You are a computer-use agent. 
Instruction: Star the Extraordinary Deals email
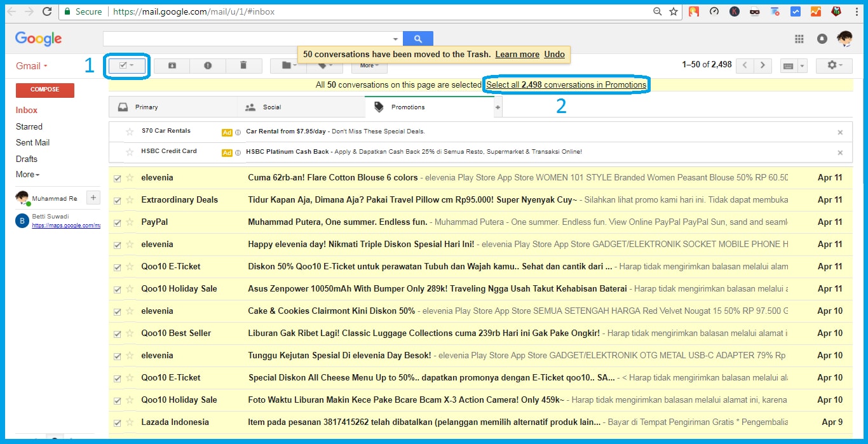click(130, 200)
